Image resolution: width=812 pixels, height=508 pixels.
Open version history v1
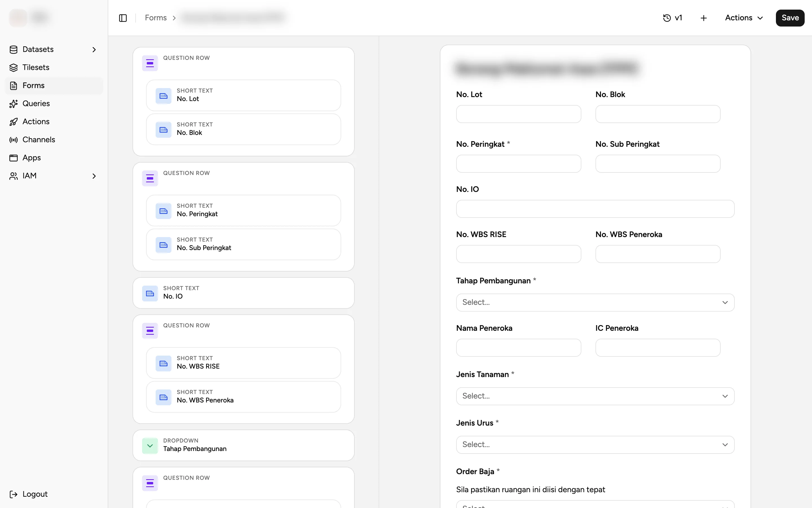point(672,18)
